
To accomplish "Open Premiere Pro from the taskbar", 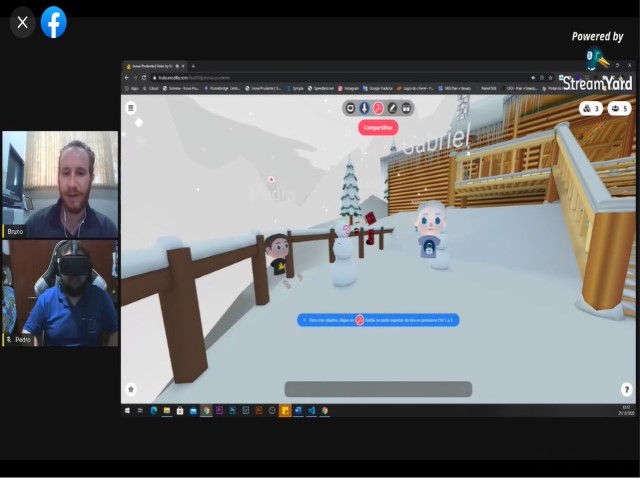I will pos(220,411).
